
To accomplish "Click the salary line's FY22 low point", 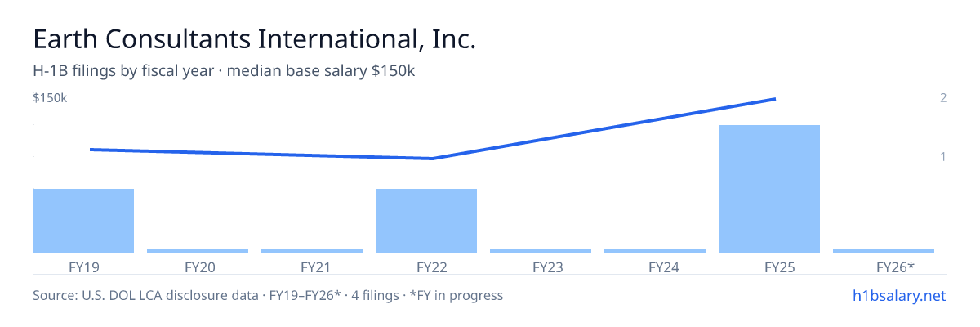I will (x=432, y=159).
